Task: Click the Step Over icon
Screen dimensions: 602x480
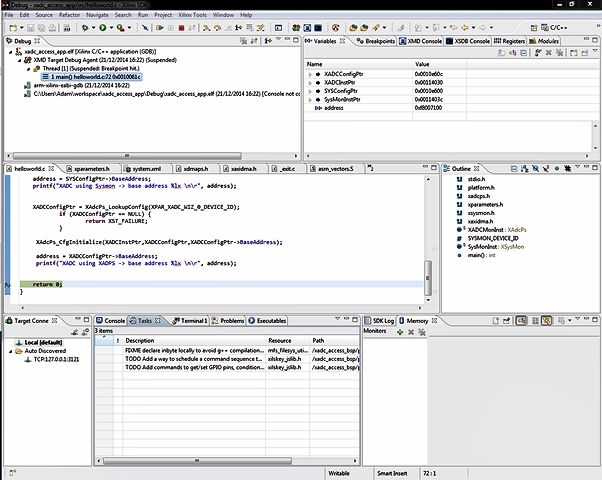Action: [x=218, y=28]
